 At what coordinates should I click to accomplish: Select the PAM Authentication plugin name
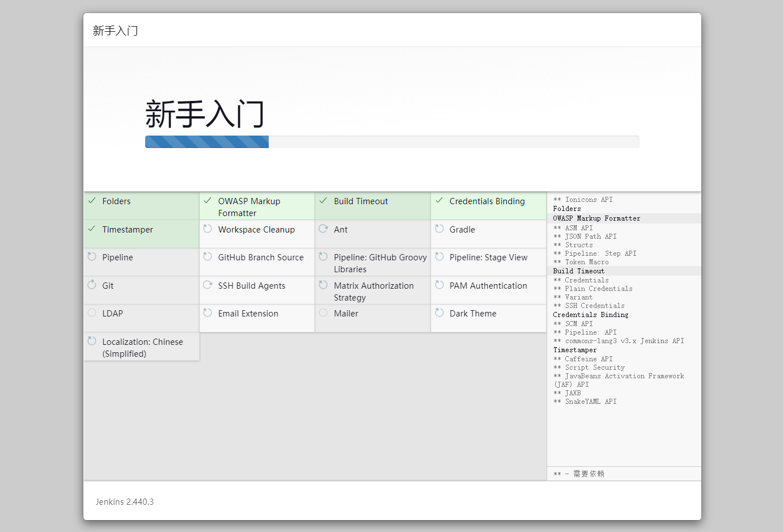coord(488,286)
